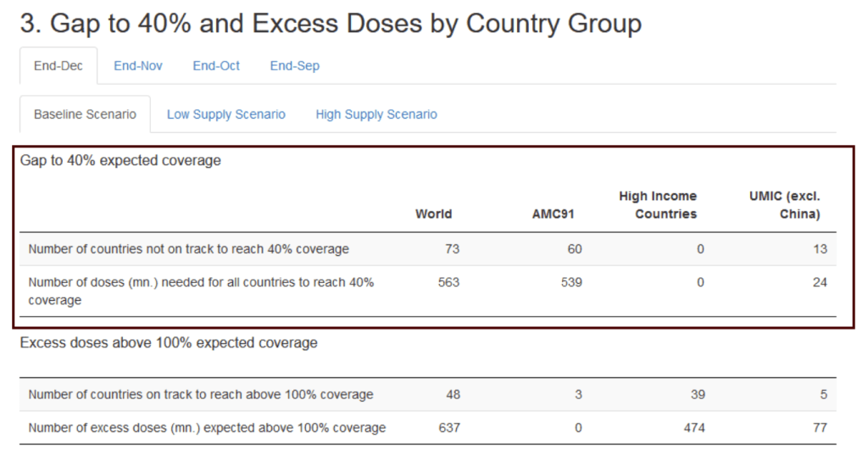The image size is (868, 461).
Task: Switch to Low Supply Scenario tab
Action: click(225, 114)
